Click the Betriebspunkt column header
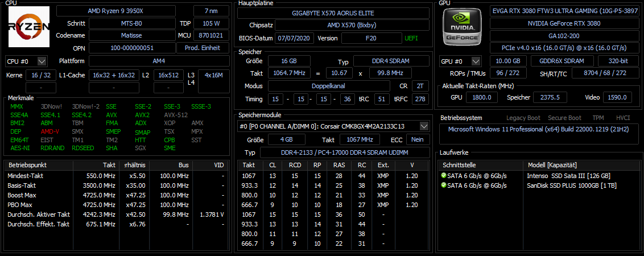Image resolution: width=644 pixels, height=256 pixels. (39, 165)
